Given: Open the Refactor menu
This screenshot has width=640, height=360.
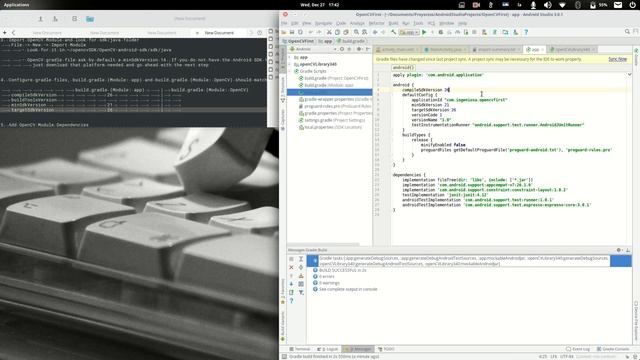Looking at the screenshot, I should coord(376,23).
